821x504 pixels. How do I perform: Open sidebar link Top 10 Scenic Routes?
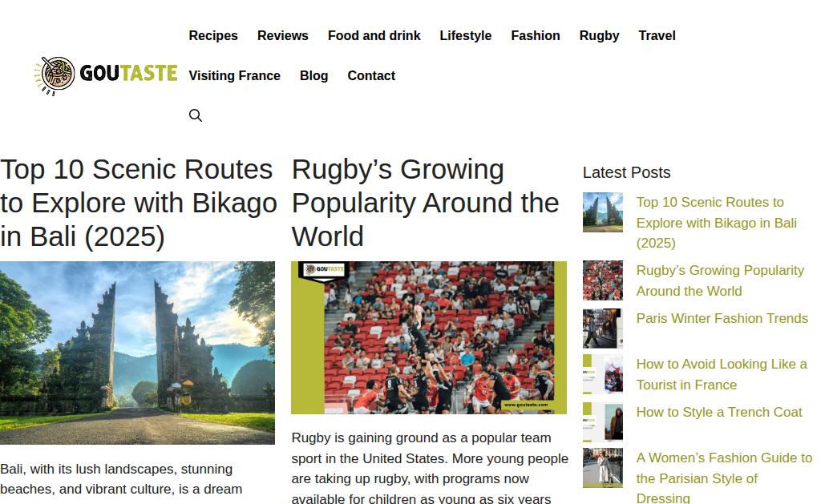point(716,223)
